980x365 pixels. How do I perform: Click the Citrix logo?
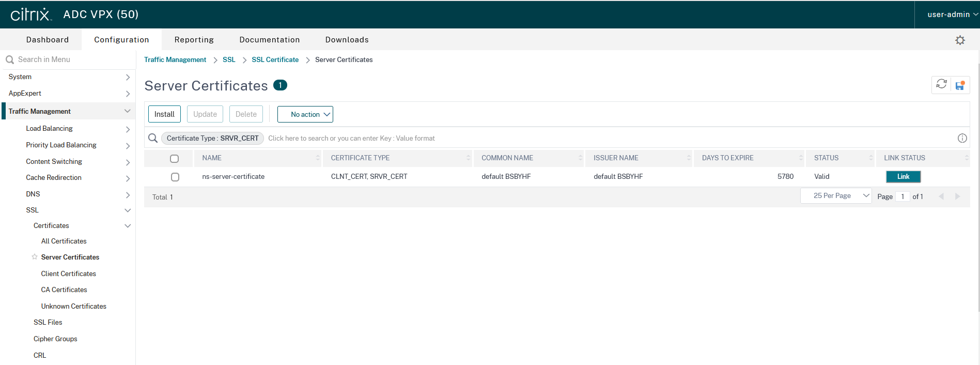(30, 14)
